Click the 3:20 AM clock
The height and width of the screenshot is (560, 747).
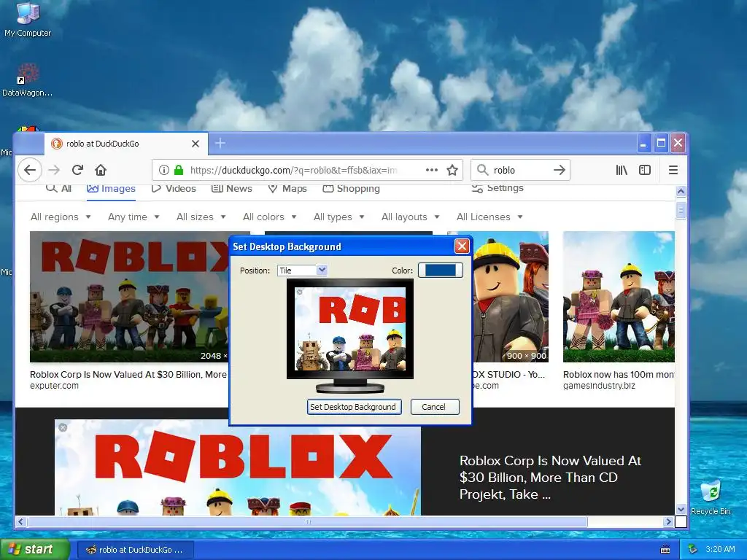tap(720, 550)
